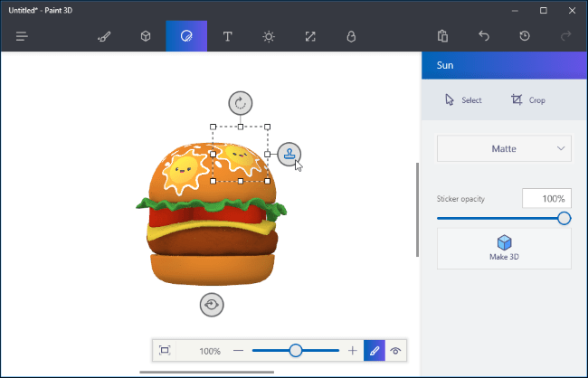Select the Text tool

(227, 36)
